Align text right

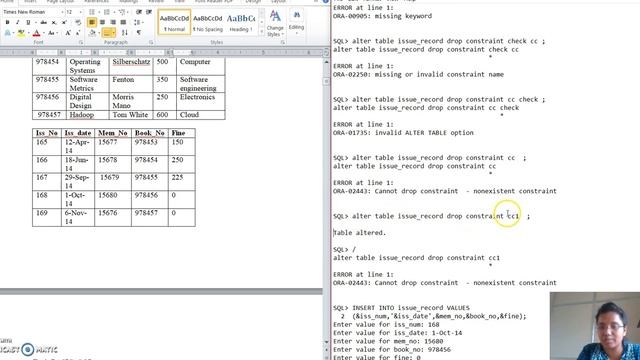click(113, 22)
